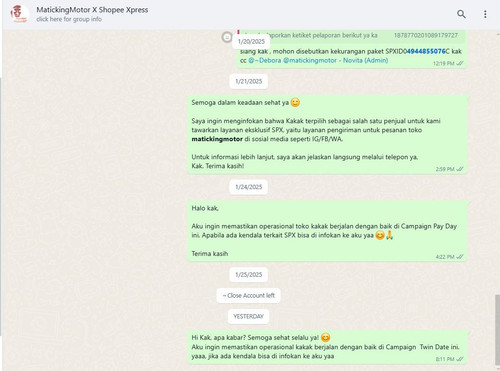Image resolution: width=500 pixels, height=371 pixels.
Task: Select the 1/25/2025 date label
Action: (249, 275)
